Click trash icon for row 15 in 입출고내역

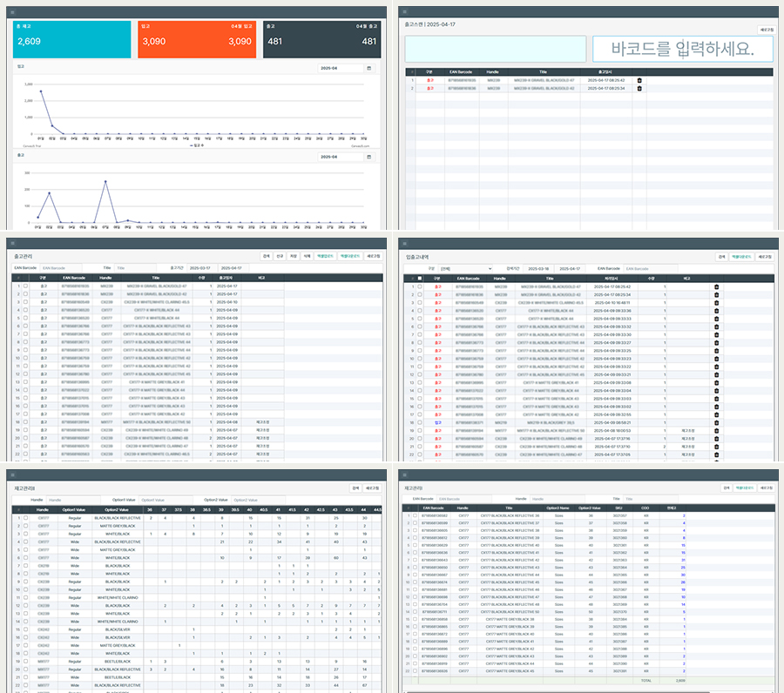click(717, 399)
